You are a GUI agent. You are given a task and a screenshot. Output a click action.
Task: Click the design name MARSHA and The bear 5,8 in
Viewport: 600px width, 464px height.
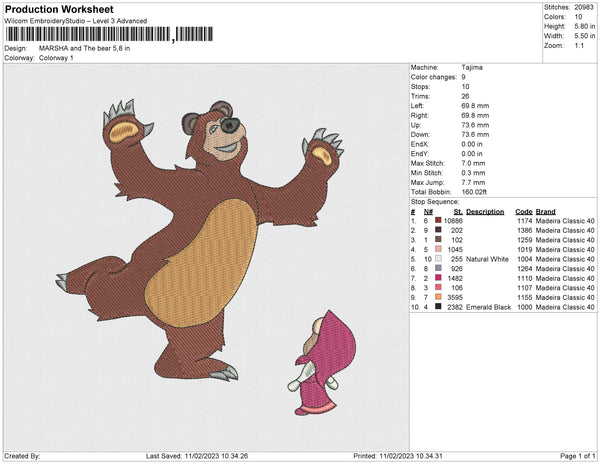[x=84, y=48]
